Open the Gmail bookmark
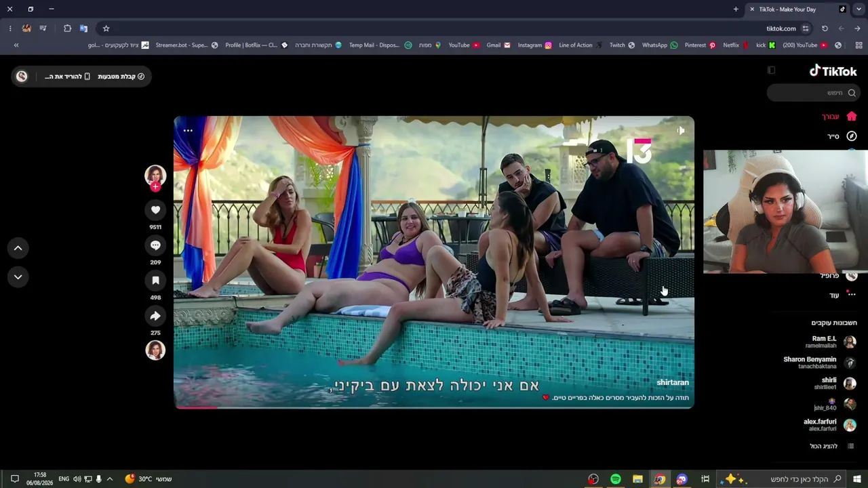This screenshot has height=488, width=868. 498,45
